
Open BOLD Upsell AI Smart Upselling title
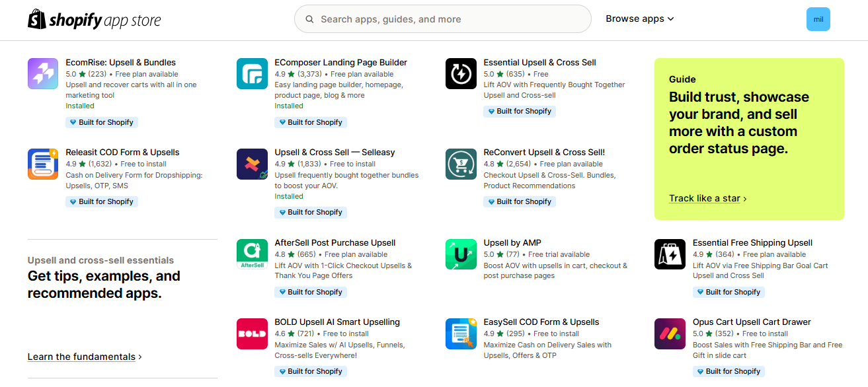pos(337,322)
